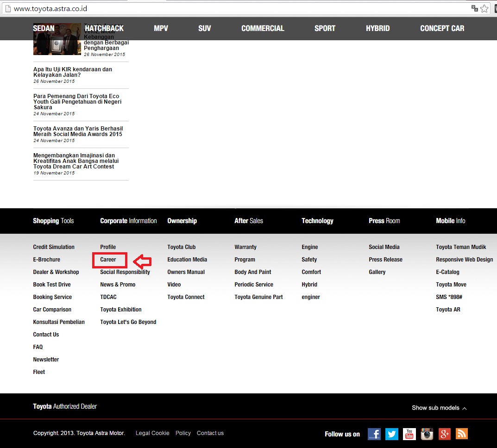Open Owners Manual link
The image size is (497, 448).
[x=186, y=272]
